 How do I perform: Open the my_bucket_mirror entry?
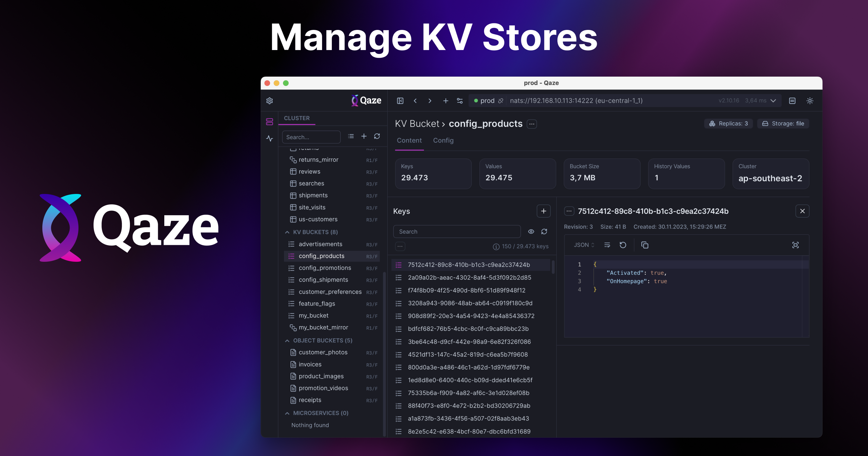click(x=332, y=327)
